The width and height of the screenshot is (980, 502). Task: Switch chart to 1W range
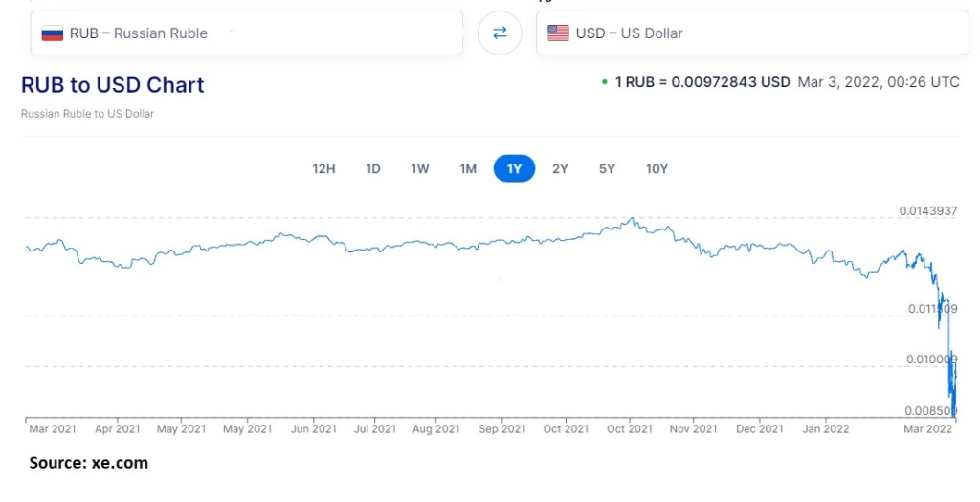(x=420, y=169)
